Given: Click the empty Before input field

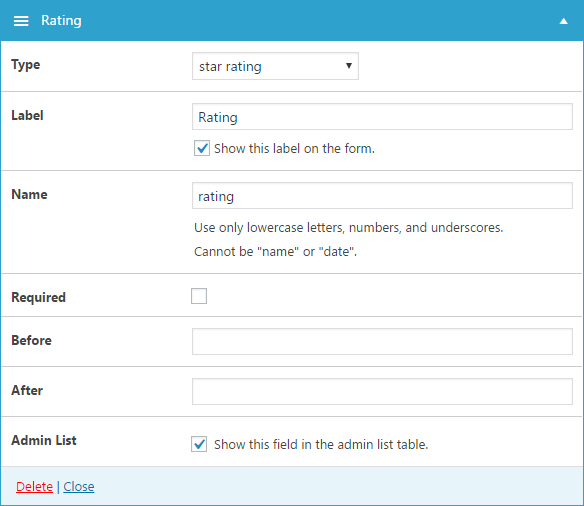Looking at the screenshot, I should (x=382, y=341).
